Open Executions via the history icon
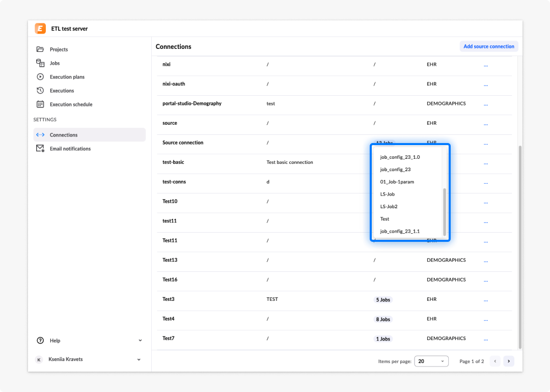Viewport: 550px width, 392px height. click(x=40, y=91)
